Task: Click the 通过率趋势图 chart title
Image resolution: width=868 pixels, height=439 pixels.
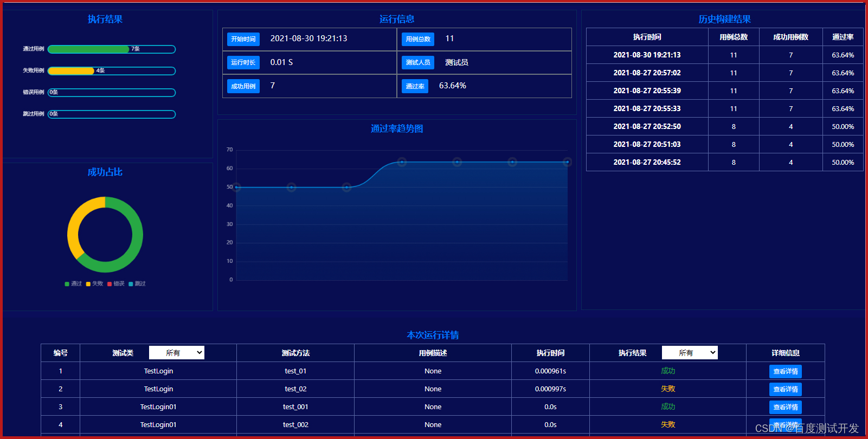Action: [397, 128]
